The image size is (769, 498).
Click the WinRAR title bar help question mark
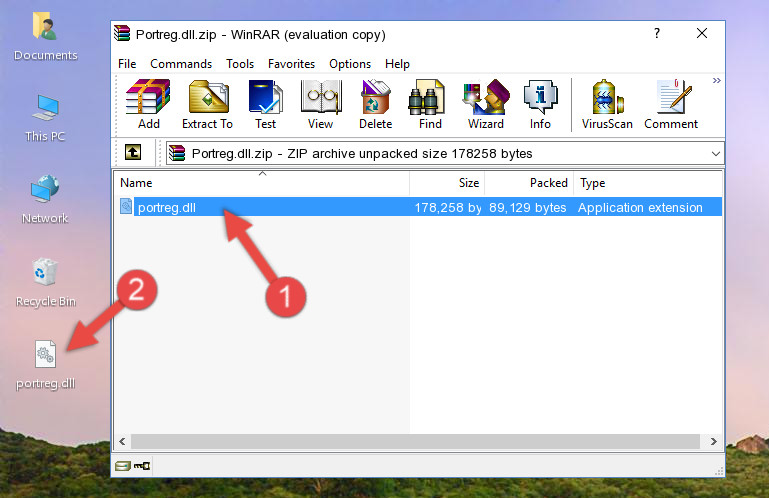click(x=657, y=33)
